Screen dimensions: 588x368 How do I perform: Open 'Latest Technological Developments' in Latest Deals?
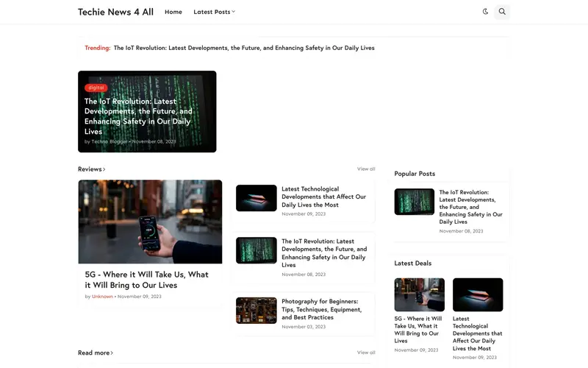pyautogui.click(x=477, y=333)
